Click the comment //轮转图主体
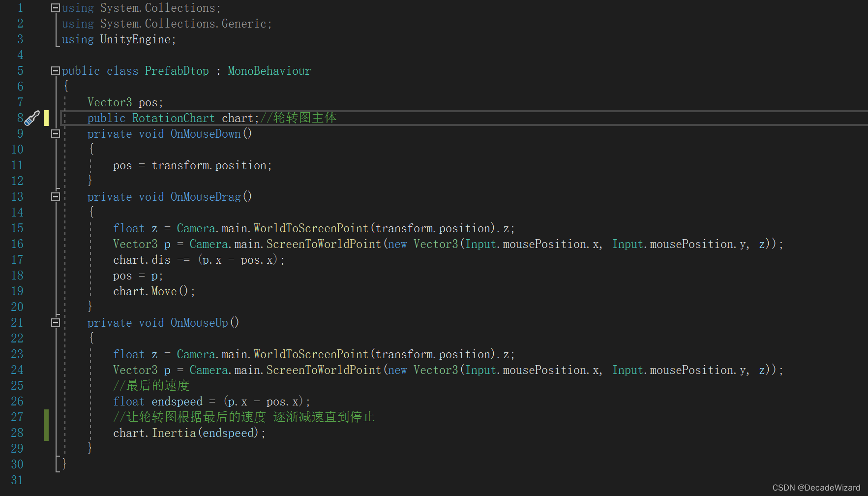The width and height of the screenshot is (868, 496). (298, 118)
